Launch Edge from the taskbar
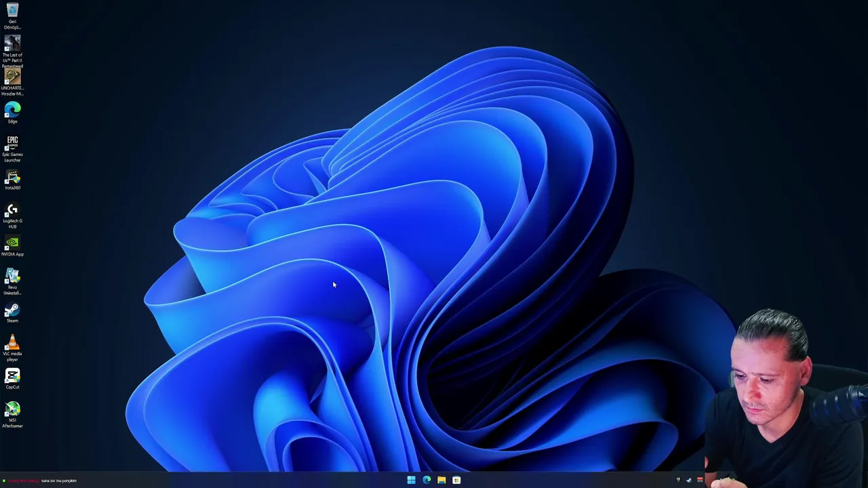 427,480
